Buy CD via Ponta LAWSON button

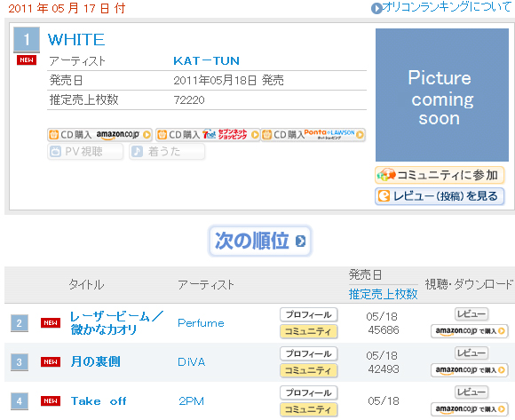[313, 135]
